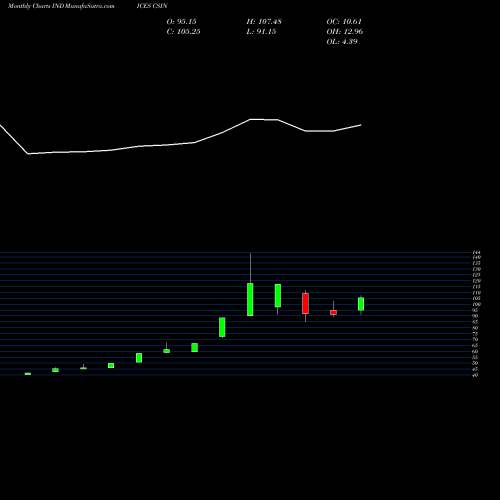Click the ICES CSIN symbol label

[152, 6]
